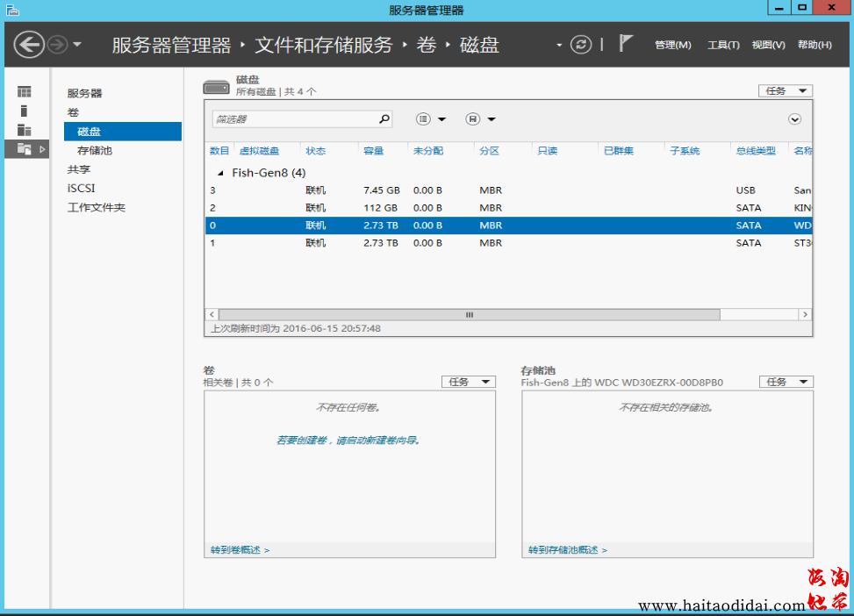Click the 转到卷概述 link
The width and height of the screenshot is (854, 616).
coord(235,548)
